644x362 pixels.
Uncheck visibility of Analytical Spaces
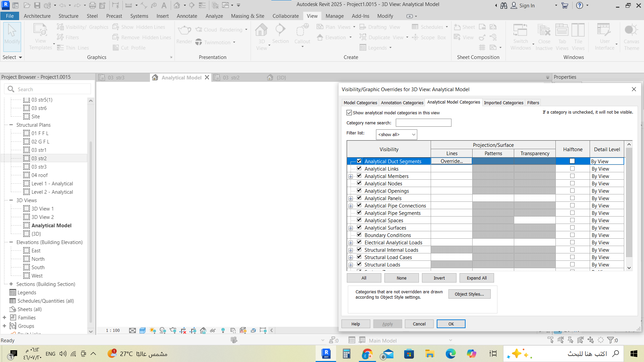pos(359,220)
